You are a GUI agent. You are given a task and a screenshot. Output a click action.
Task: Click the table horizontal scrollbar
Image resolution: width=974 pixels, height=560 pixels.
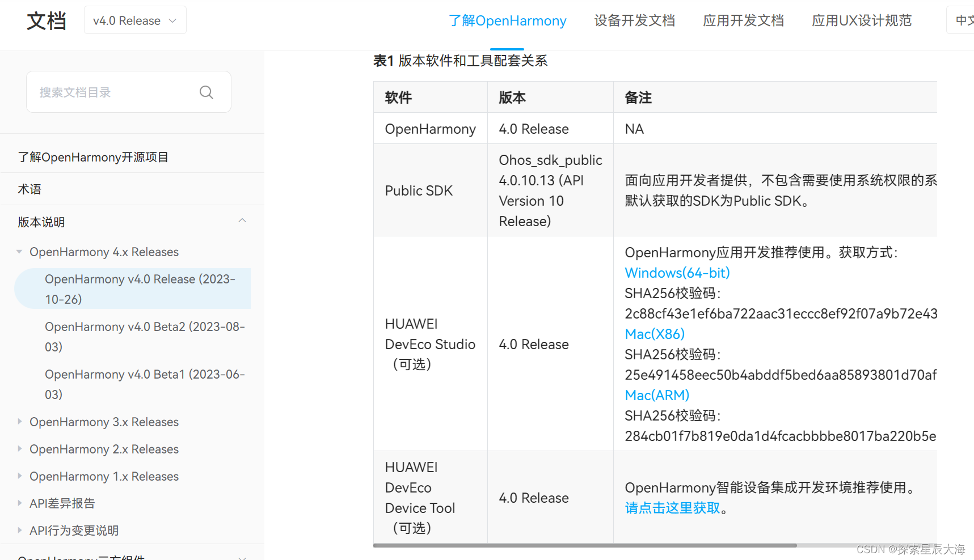coord(585,545)
